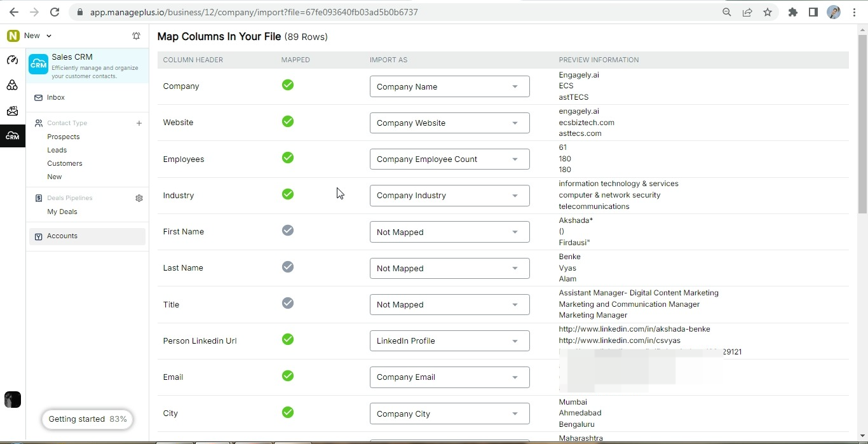Open the Prospects contact type
Image resolution: width=868 pixels, height=444 pixels.
64,137
